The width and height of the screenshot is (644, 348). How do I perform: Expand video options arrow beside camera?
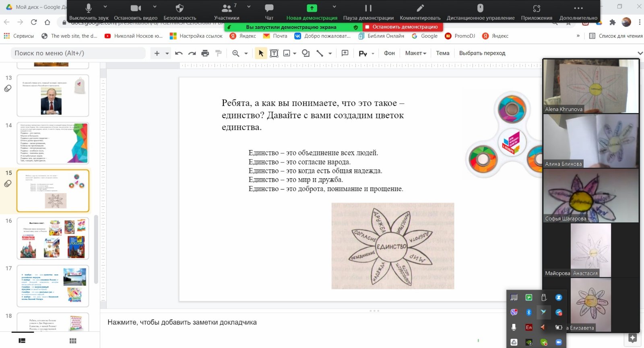tap(155, 7)
